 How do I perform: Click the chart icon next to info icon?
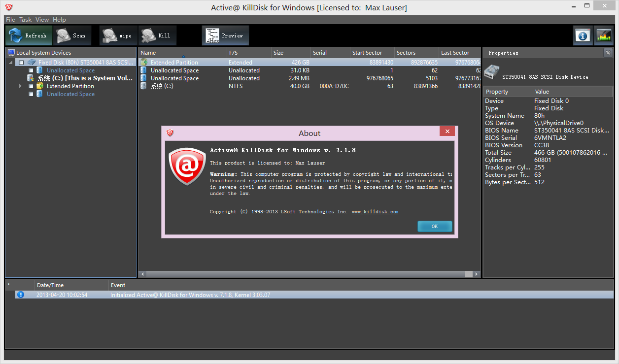point(604,35)
